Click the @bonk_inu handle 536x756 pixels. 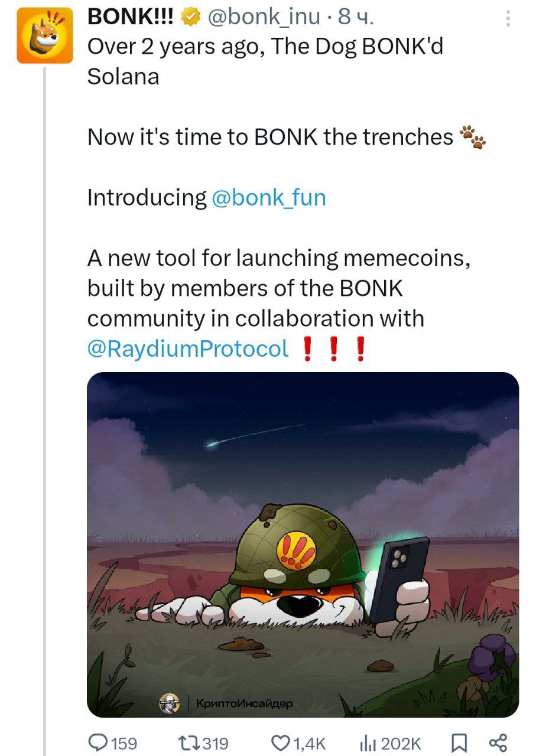pos(265,18)
